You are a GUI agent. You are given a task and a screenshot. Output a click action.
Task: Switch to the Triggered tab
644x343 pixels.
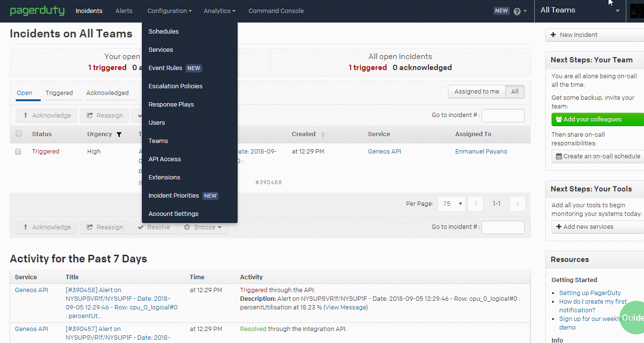[59, 93]
